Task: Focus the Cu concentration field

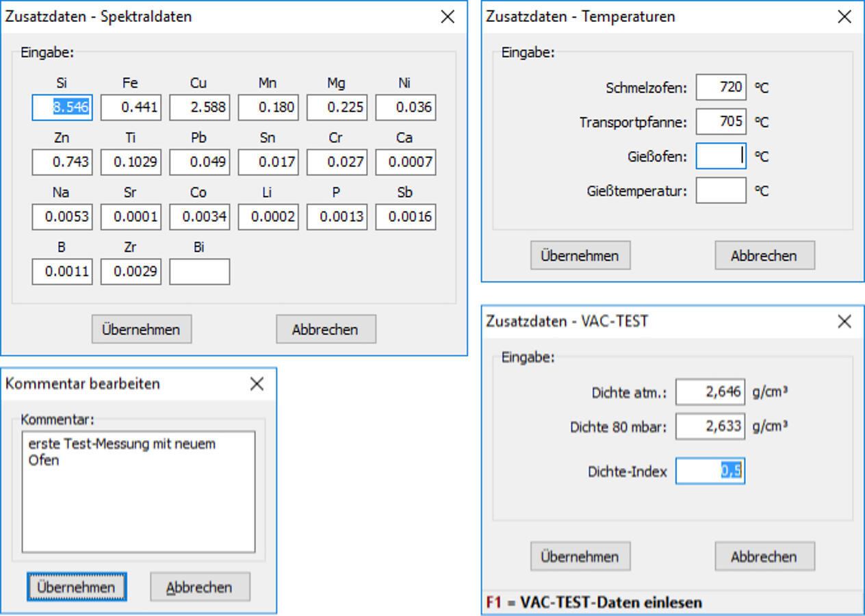Action: pyautogui.click(x=199, y=107)
